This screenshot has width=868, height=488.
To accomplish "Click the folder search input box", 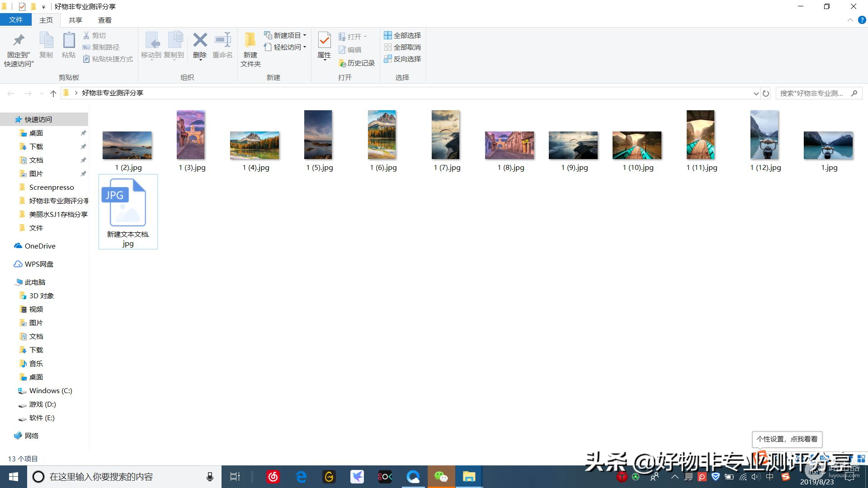I will (811, 94).
